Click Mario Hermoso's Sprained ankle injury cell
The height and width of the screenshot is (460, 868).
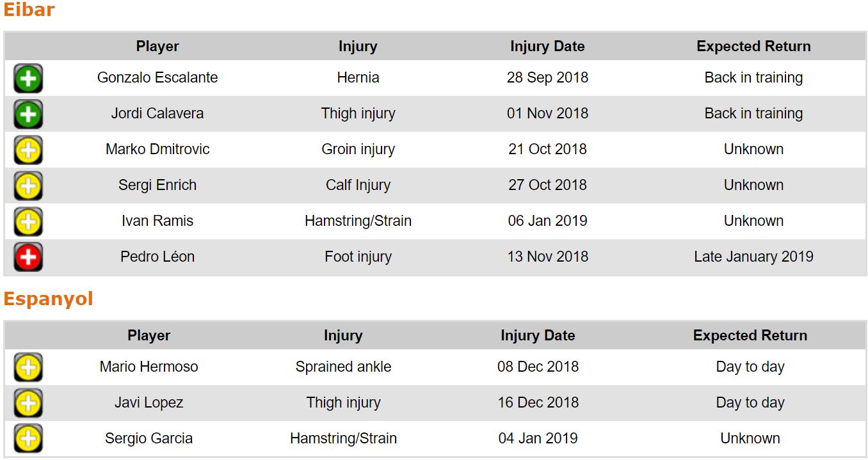pos(343,367)
